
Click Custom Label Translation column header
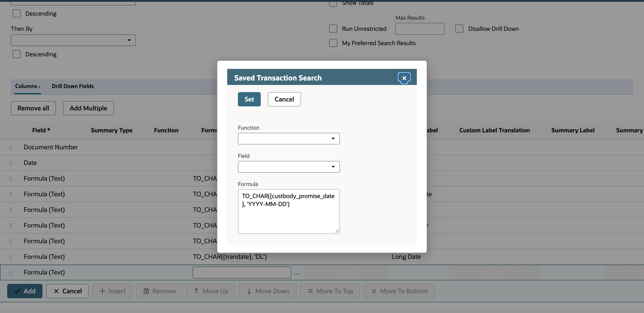click(x=494, y=130)
